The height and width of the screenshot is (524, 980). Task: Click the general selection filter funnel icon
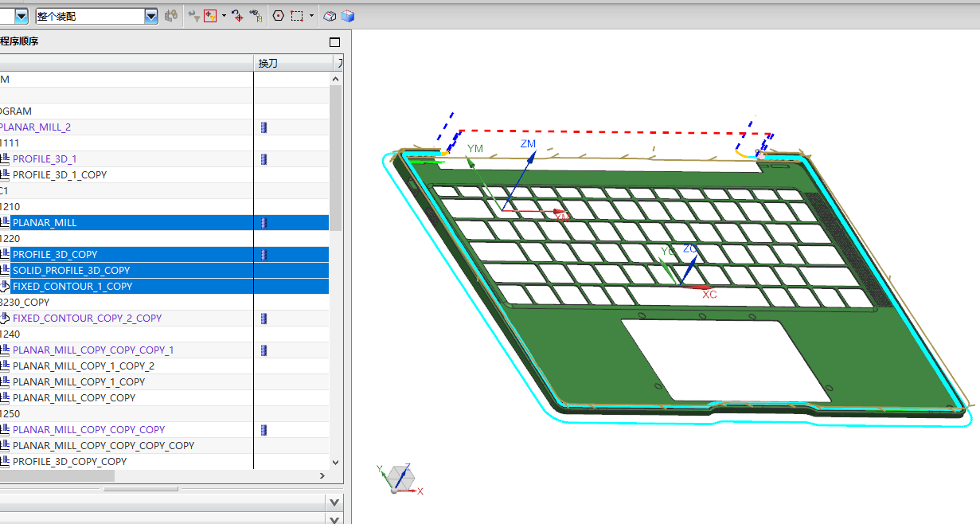coord(194,15)
